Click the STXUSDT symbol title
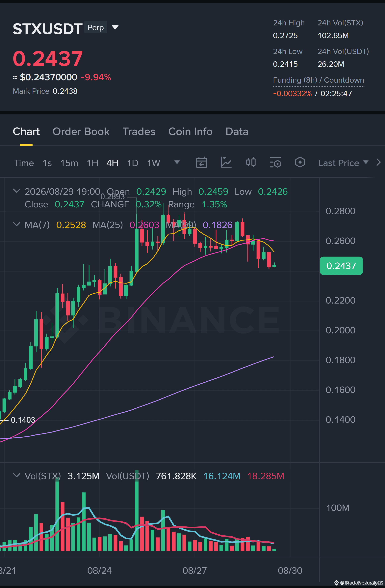Screen dimensions: 385x588 pos(48,29)
